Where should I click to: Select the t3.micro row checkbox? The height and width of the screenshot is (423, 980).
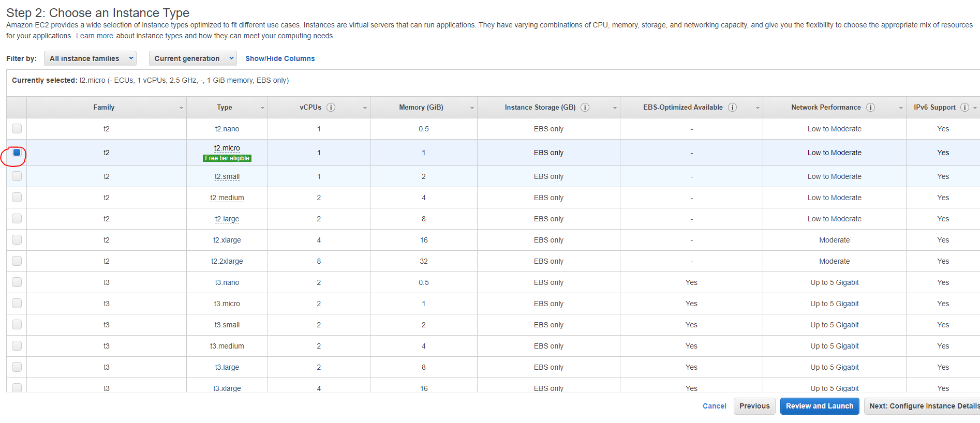17,303
